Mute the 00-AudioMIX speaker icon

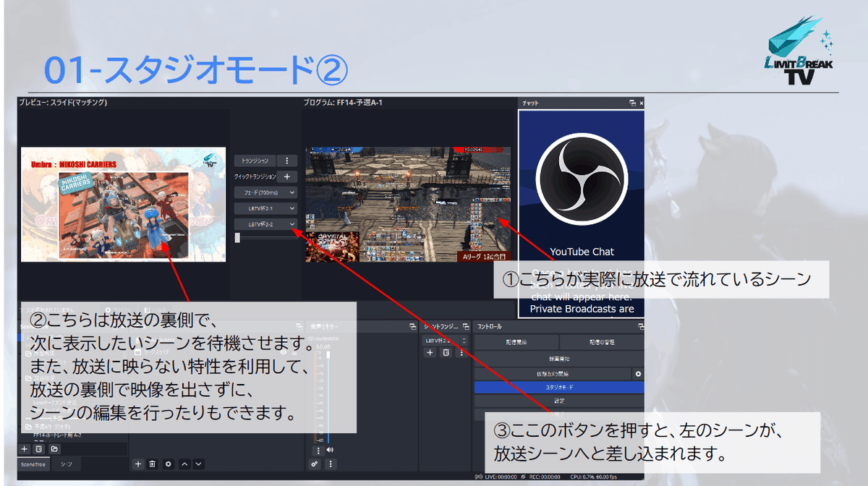coord(331,450)
